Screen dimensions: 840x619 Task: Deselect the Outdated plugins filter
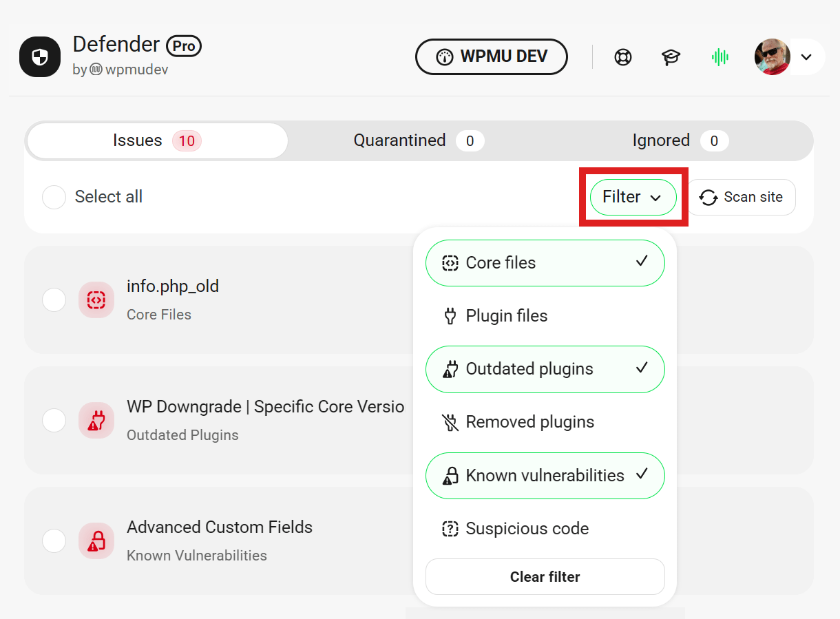coord(545,369)
